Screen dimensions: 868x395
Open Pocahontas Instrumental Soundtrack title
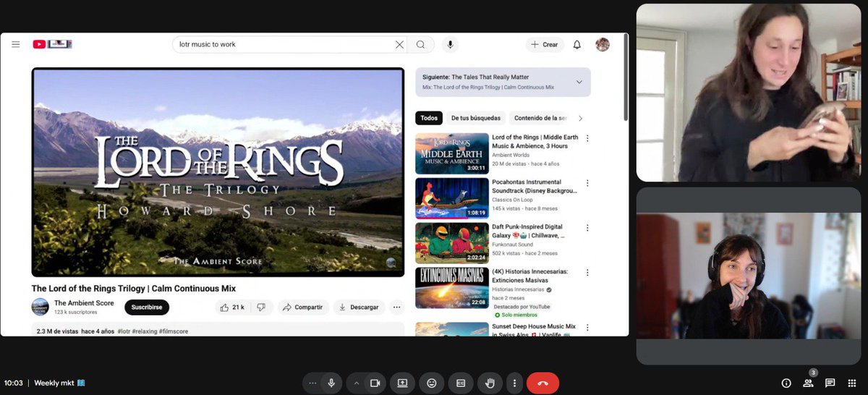coord(535,186)
